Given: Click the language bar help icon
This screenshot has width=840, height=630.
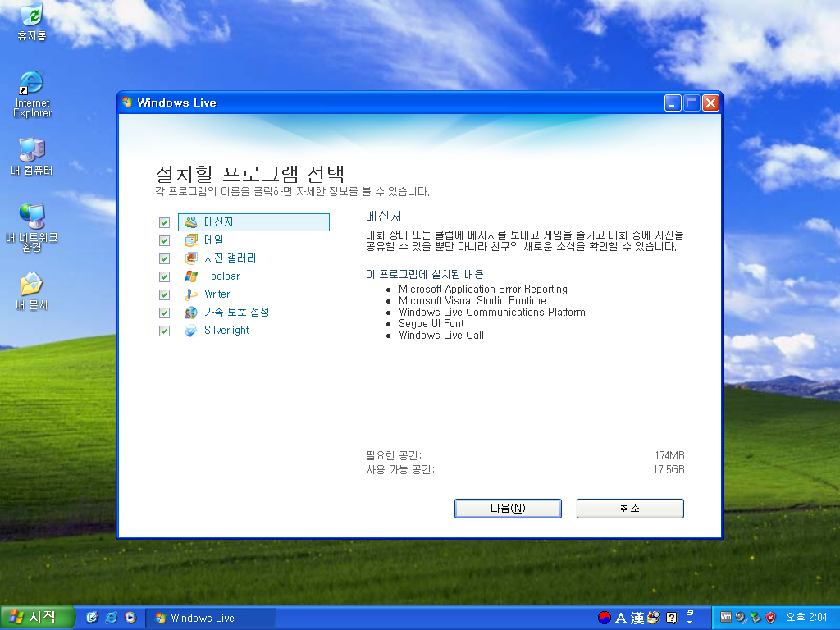Looking at the screenshot, I should click(x=671, y=618).
